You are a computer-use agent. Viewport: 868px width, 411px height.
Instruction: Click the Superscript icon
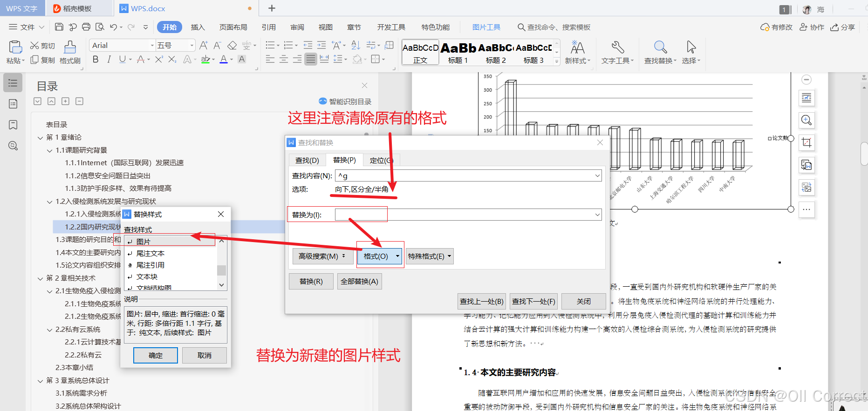coord(159,59)
